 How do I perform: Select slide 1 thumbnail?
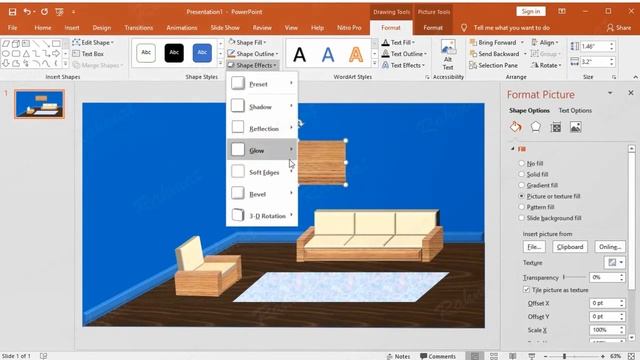coord(40,104)
